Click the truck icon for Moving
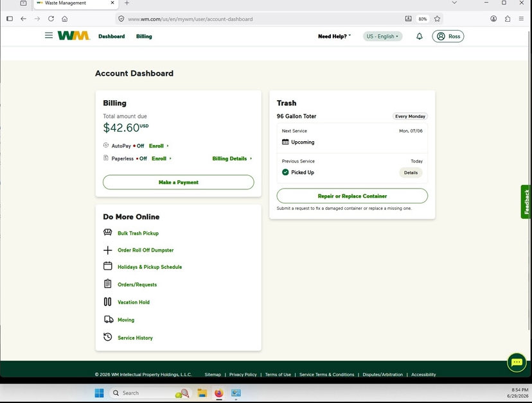Viewport: 532px width, 403px height. pos(109,320)
